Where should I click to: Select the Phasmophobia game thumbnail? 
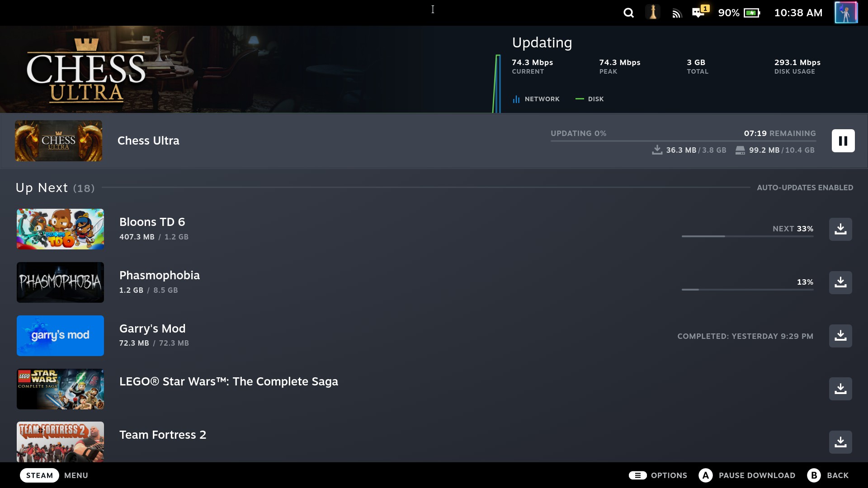[x=60, y=282]
